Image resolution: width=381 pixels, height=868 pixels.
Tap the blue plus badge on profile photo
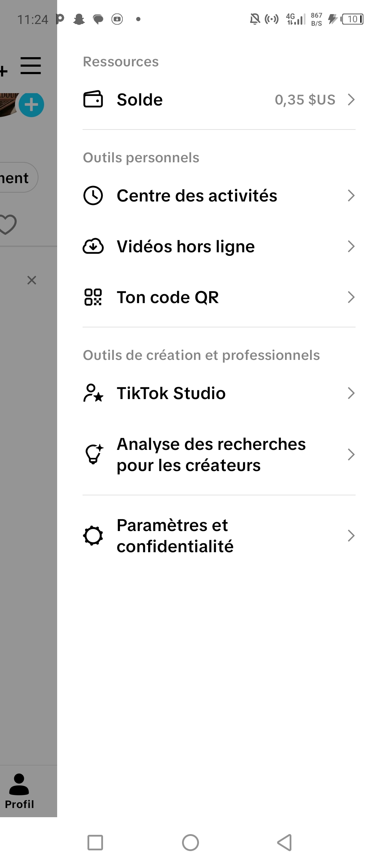coord(31,105)
